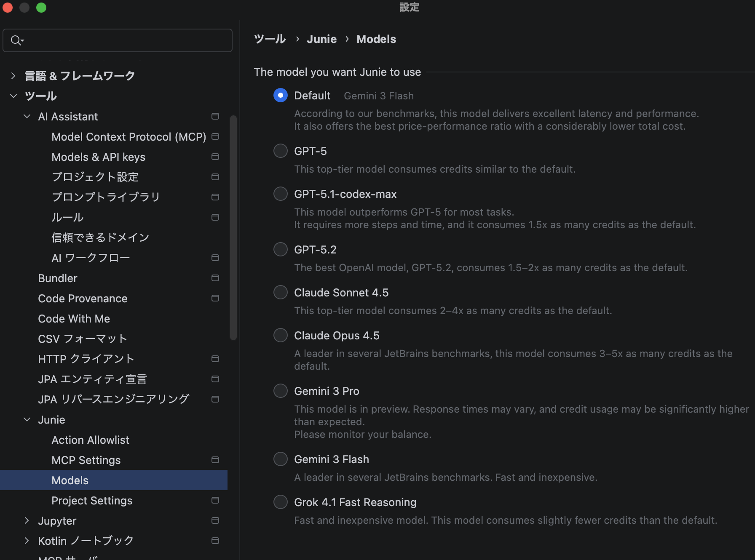Click the sidebar vertical scrollbar thumb
This screenshot has height=560, width=755.
click(233, 227)
